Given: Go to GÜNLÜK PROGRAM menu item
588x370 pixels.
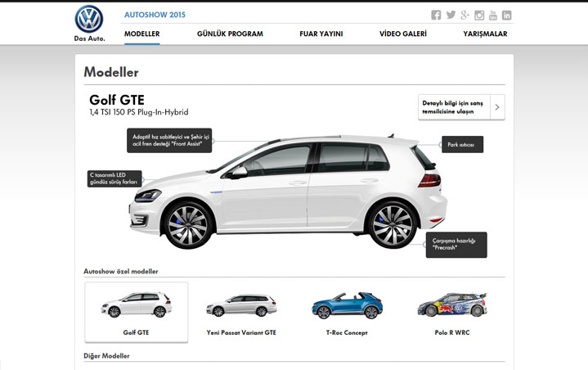Looking at the screenshot, I should coord(230,34).
